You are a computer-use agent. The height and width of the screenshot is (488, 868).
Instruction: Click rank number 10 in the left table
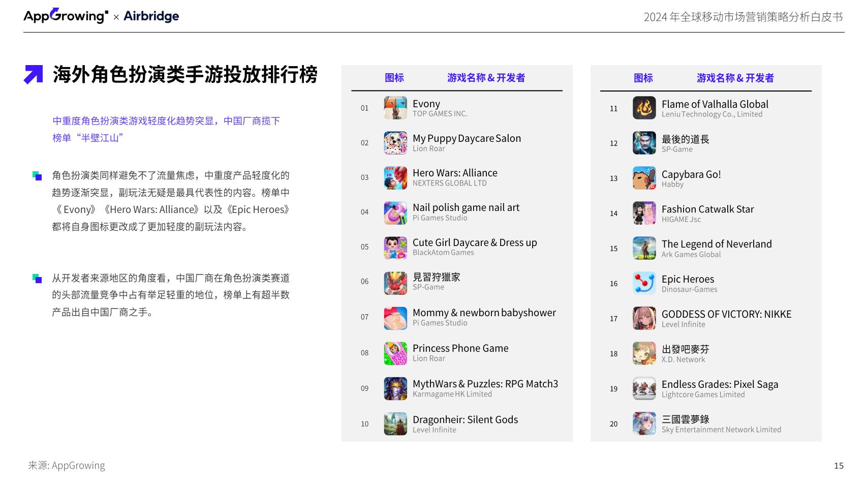[364, 424]
